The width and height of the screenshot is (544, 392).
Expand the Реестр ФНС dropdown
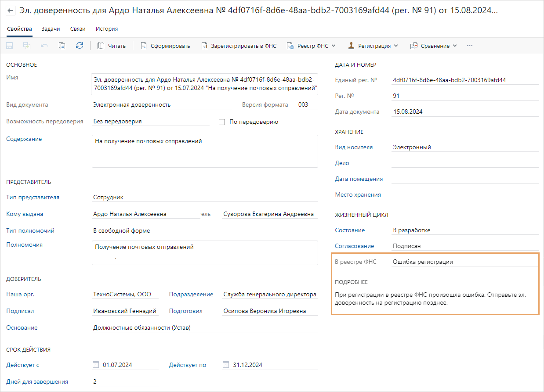311,46
